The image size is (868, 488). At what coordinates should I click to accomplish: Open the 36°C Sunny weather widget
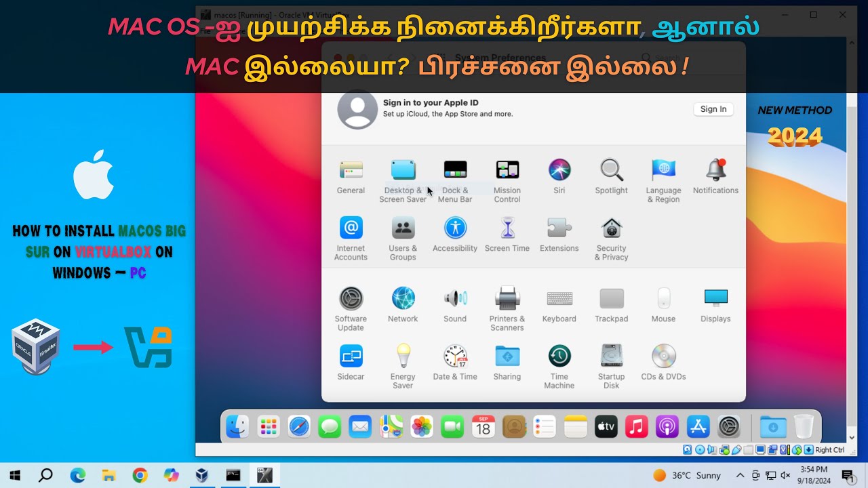(687, 476)
